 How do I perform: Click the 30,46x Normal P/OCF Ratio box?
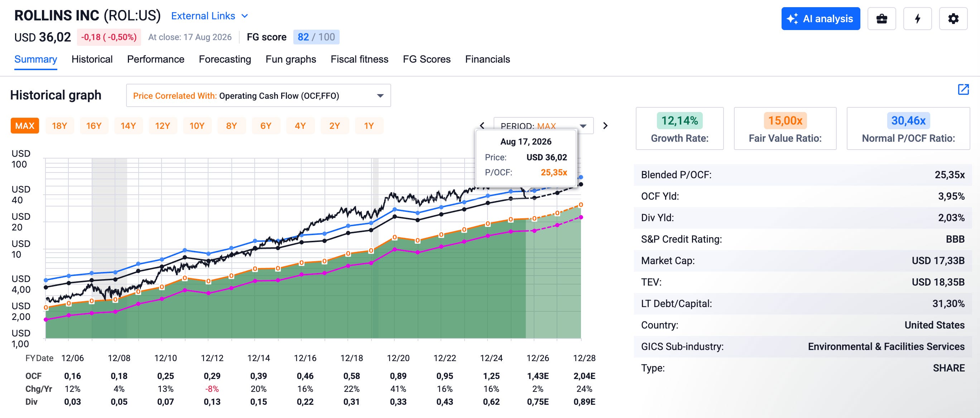click(908, 128)
